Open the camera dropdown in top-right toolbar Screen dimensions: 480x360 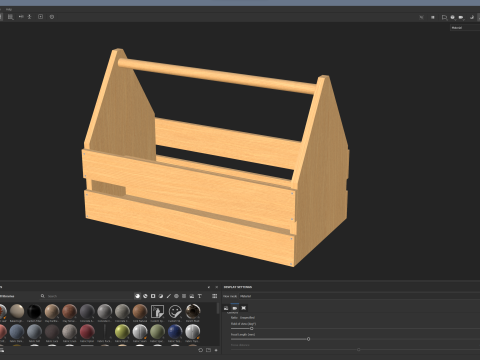coord(461,17)
